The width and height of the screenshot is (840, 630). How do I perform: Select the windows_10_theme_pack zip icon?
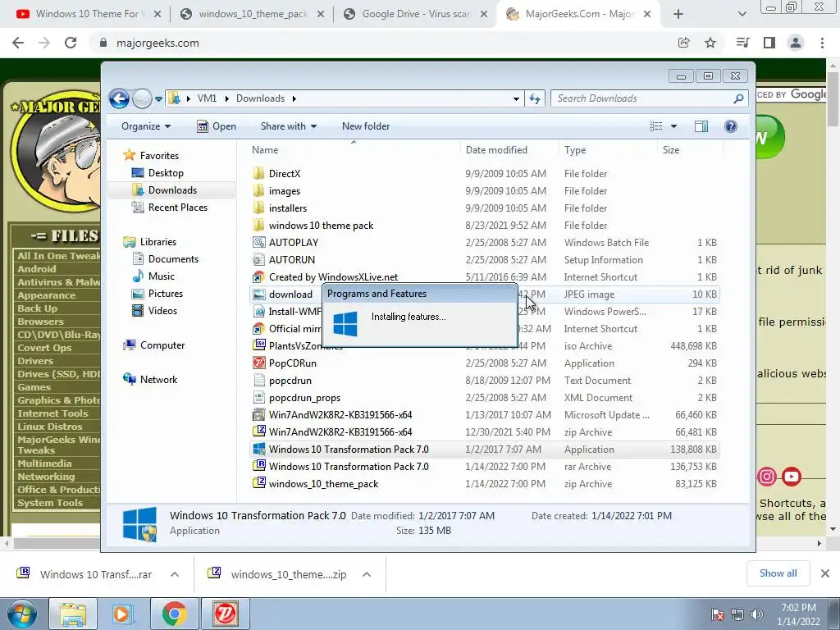pos(258,483)
